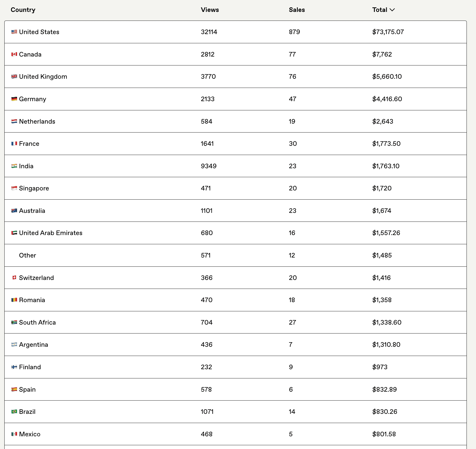
Task: Click the United States total $73,175.07
Action: pyautogui.click(x=388, y=32)
